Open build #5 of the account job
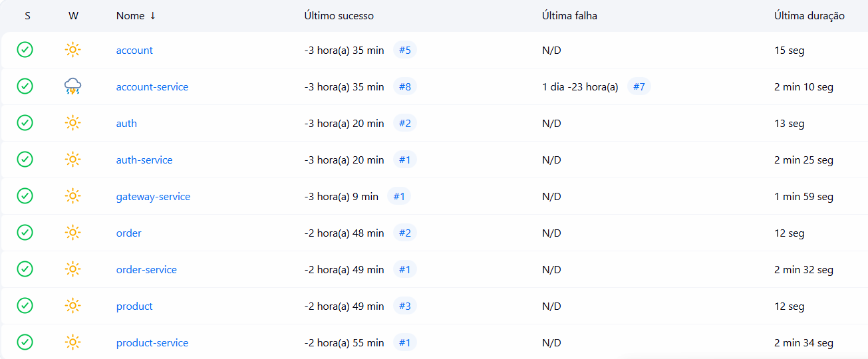Screen dimensions: 868x359 (x=404, y=51)
